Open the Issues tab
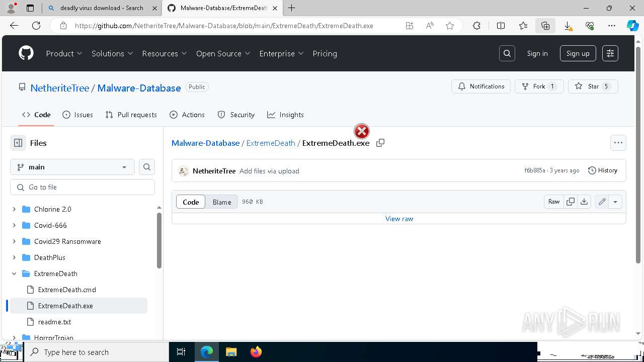This screenshot has width=644, height=362. pyautogui.click(x=77, y=115)
